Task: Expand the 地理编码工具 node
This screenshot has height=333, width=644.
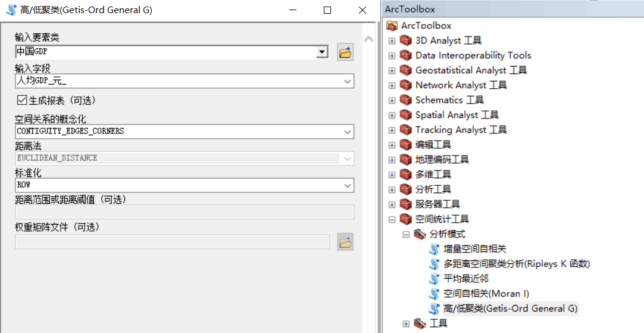Action: [392, 160]
